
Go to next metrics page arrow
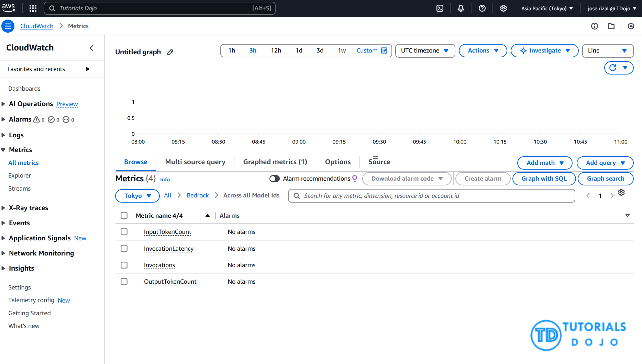pyautogui.click(x=612, y=196)
